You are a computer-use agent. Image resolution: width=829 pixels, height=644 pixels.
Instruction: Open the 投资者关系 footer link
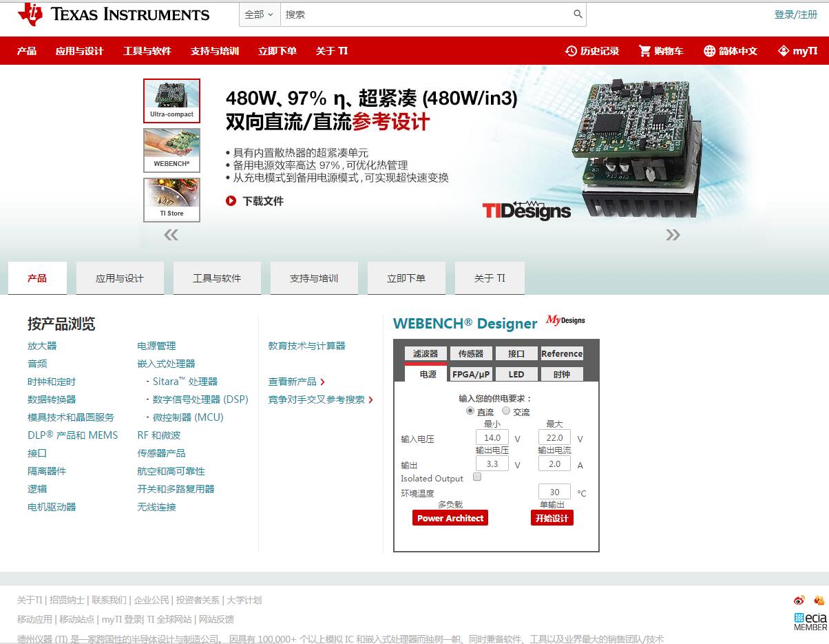[x=198, y=601]
